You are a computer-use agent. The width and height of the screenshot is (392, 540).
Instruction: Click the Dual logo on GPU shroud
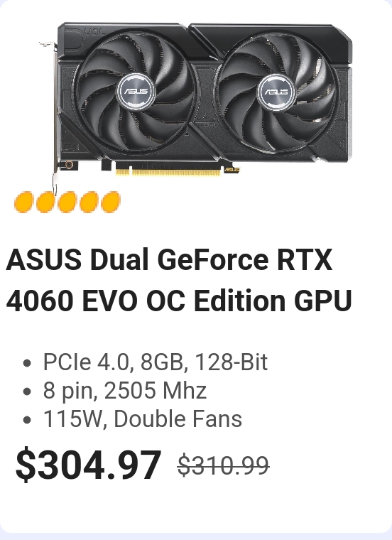(x=84, y=38)
